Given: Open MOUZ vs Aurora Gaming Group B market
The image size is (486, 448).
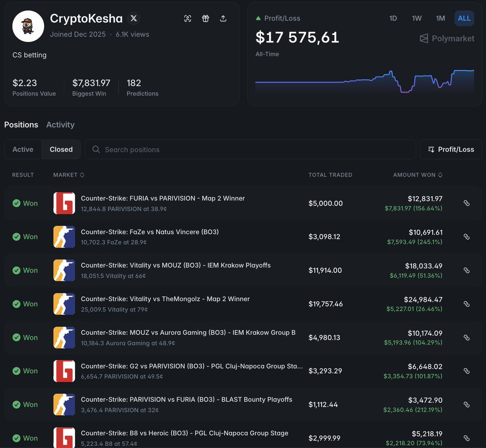Looking at the screenshot, I should pos(188,333).
